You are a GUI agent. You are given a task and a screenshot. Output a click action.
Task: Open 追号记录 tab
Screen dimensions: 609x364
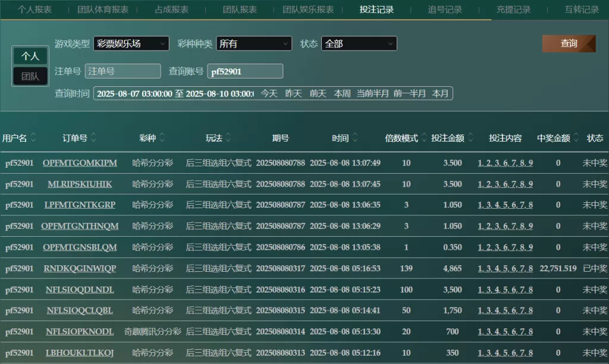tap(445, 10)
